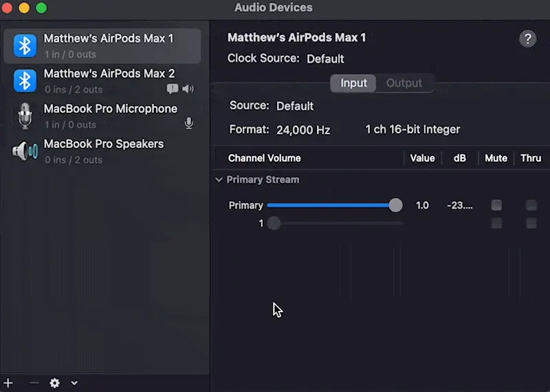Image resolution: width=550 pixels, height=392 pixels.
Task: Click the Mute column header
Action: [496, 158]
